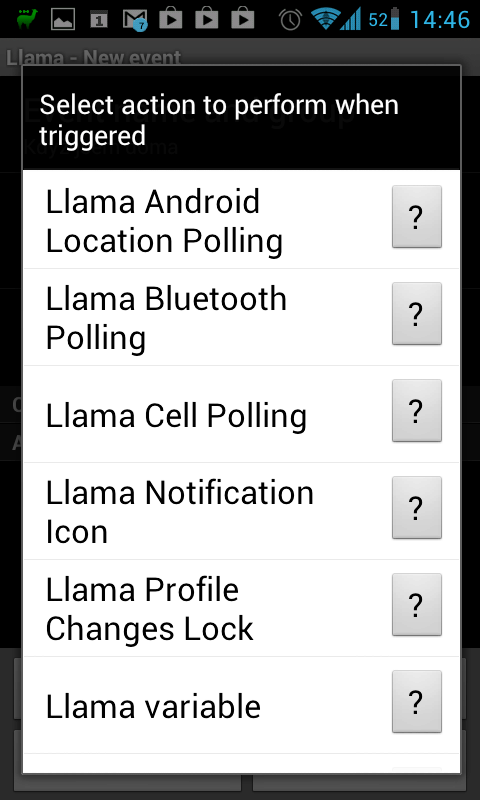Tap the Wi-Fi status icon
480x800 pixels.
pyautogui.click(x=324, y=19)
